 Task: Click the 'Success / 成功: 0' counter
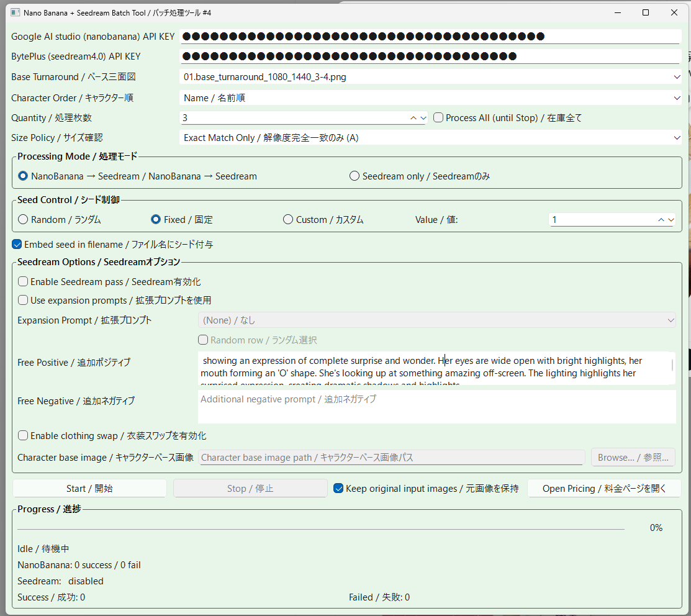click(x=51, y=597)
